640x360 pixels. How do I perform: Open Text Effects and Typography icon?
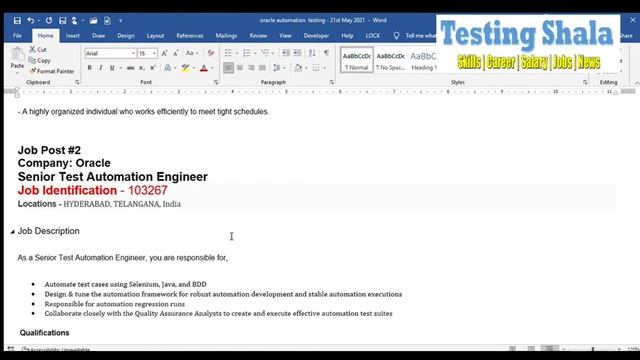167,68
